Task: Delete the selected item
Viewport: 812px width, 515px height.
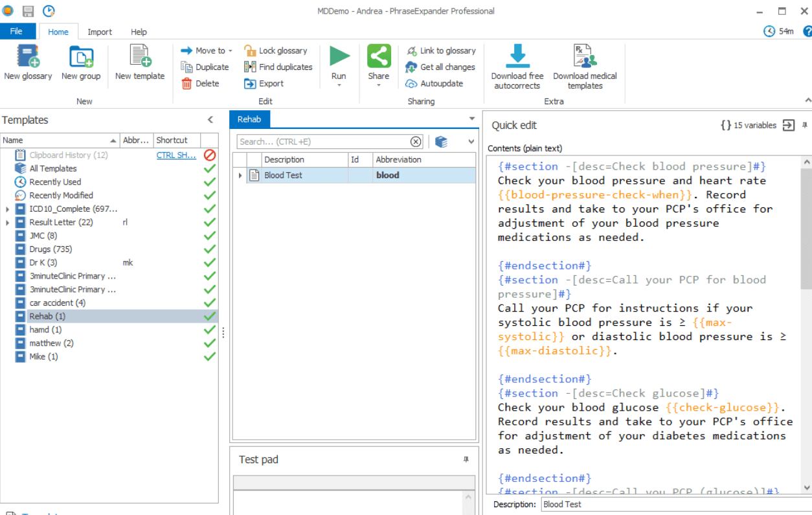Action: tap(200, 84)
